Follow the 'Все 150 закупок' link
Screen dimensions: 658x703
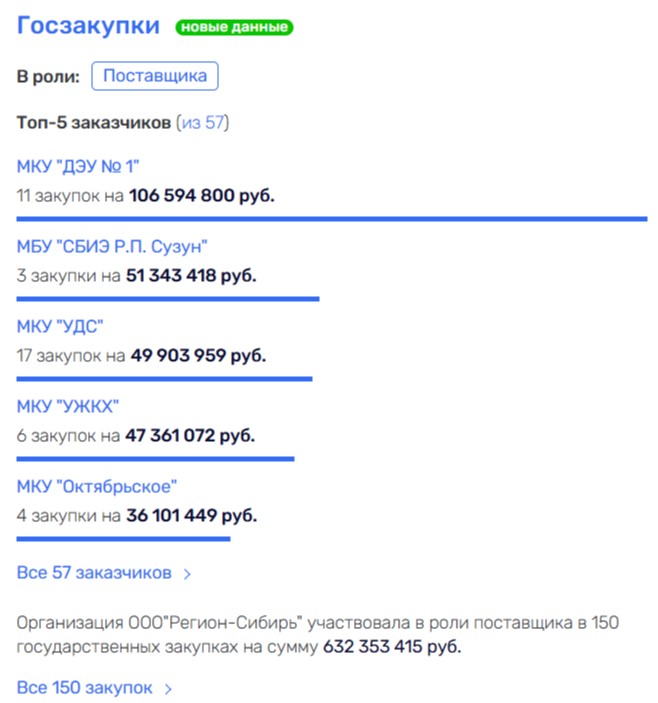click(x=84, y=687)
